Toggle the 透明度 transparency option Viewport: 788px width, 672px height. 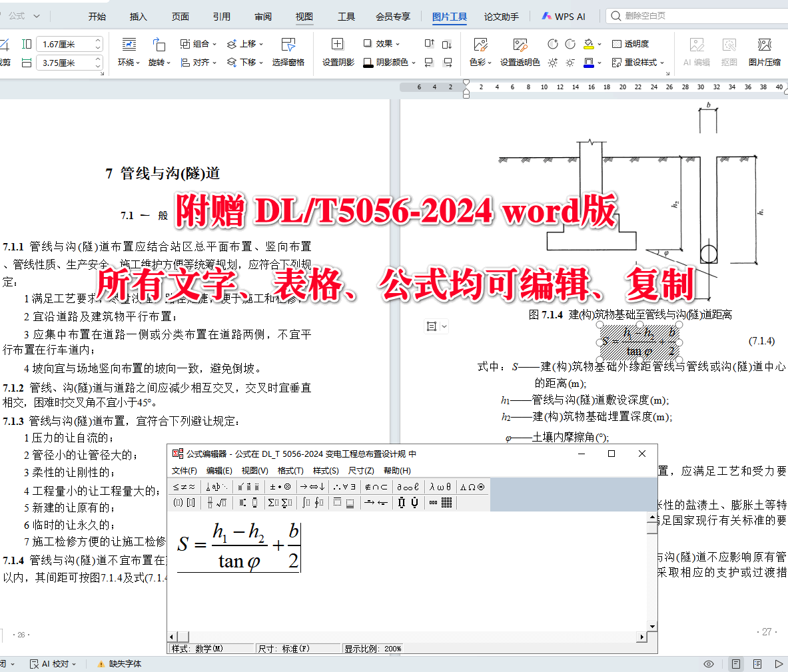tap(630, 44)
